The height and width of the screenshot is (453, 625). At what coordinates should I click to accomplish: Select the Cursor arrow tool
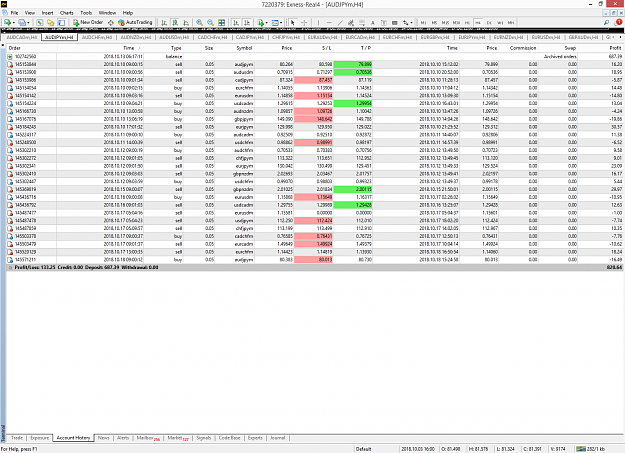[x=293, y=23]
